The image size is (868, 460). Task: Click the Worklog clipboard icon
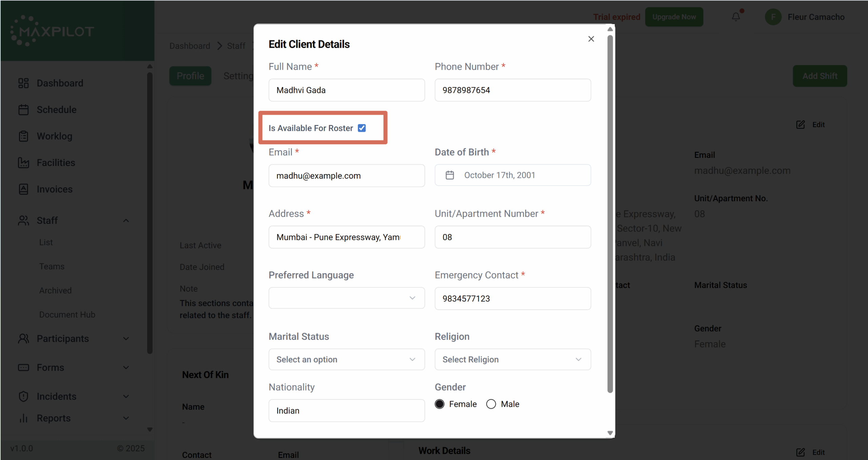point(23,136)
